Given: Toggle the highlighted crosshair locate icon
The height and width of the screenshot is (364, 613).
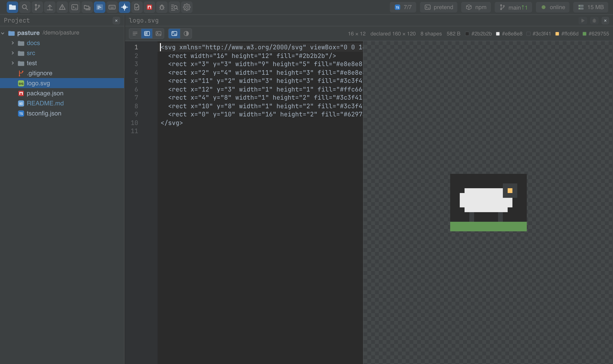Looking at the screenshot, I should 125,7.
